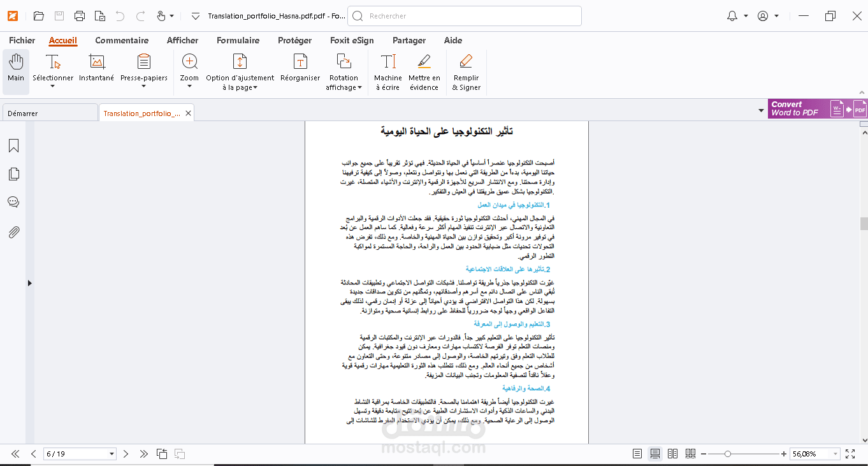This screenshot has width=868, height=466.
Task: Open the Protéger ribbon tab
Action: pos(295,40)
